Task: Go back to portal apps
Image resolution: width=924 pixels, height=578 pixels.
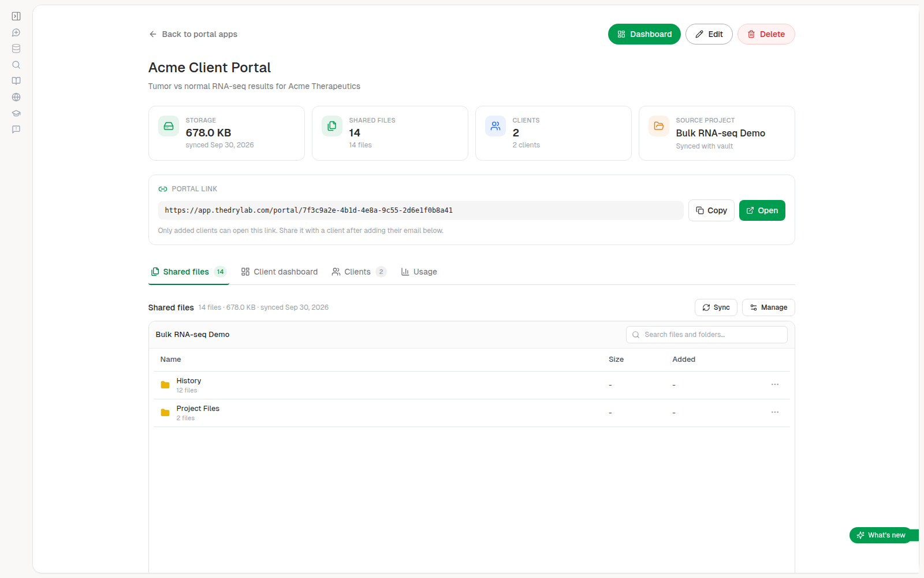Action: [x=193, y=34]
